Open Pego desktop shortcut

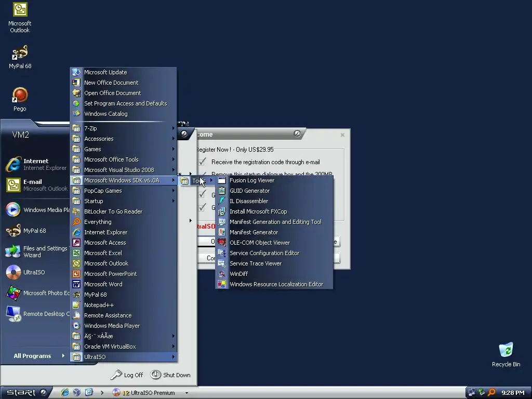point(20,99)
